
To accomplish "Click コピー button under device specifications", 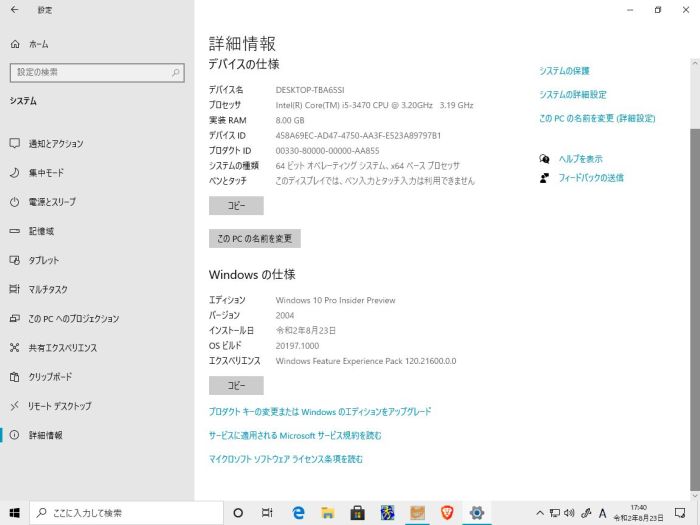I will 236,206.
